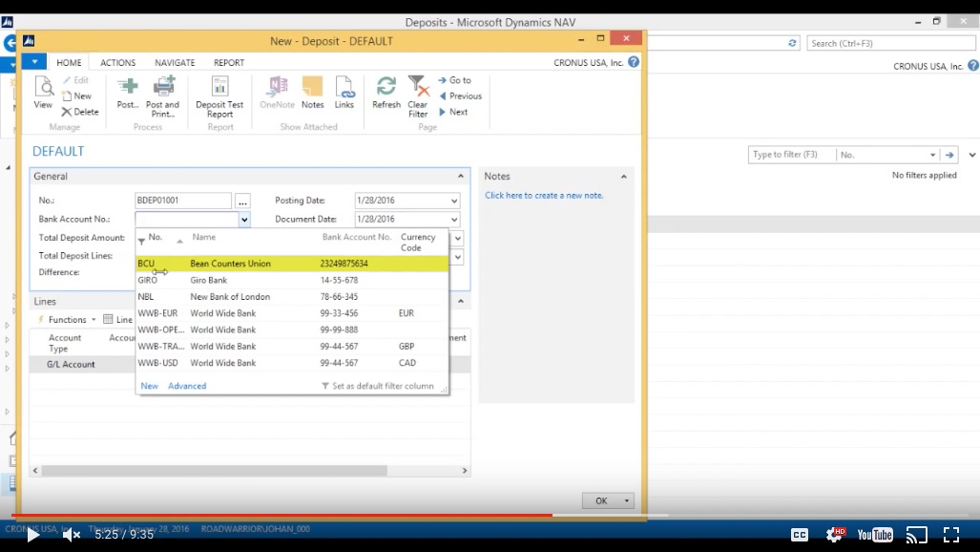Select the WWB-OPE... bank account row

coord(292,329)
